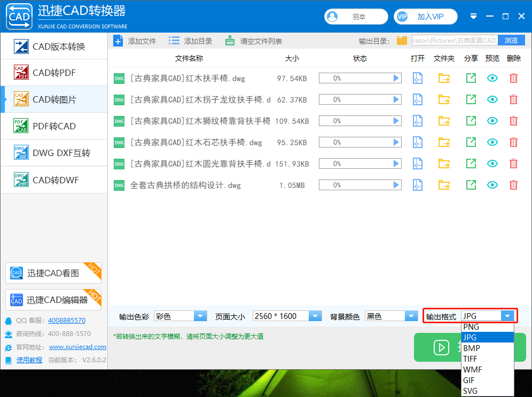The width and height of the screenshot is (532, 397).
Task: Open QQ 客服 4008885570 link
Action: 67,320
